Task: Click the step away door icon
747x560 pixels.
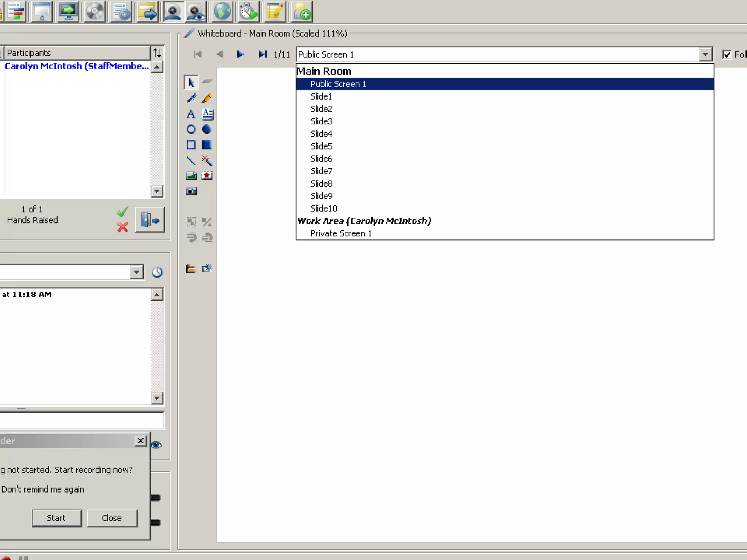Action: point(150,220)
